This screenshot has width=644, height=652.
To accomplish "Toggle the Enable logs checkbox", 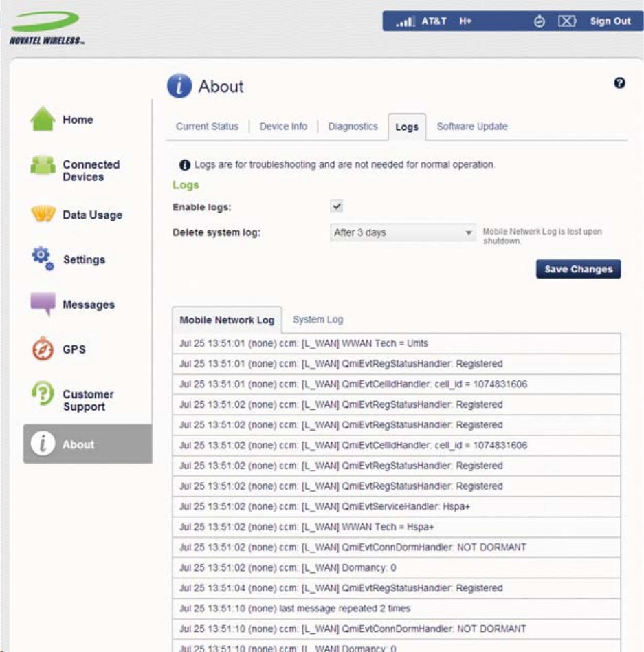I will click(x=336, y=206).
